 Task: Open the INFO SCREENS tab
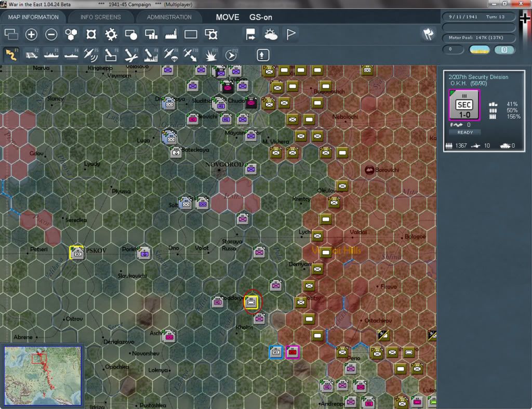tap(100, 17)
